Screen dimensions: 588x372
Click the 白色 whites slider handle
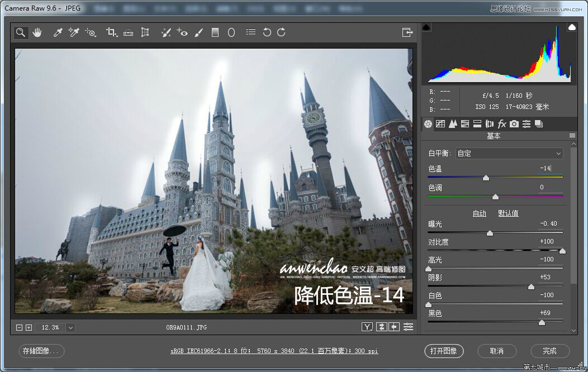pyautogui.click(x=428, y=304)
